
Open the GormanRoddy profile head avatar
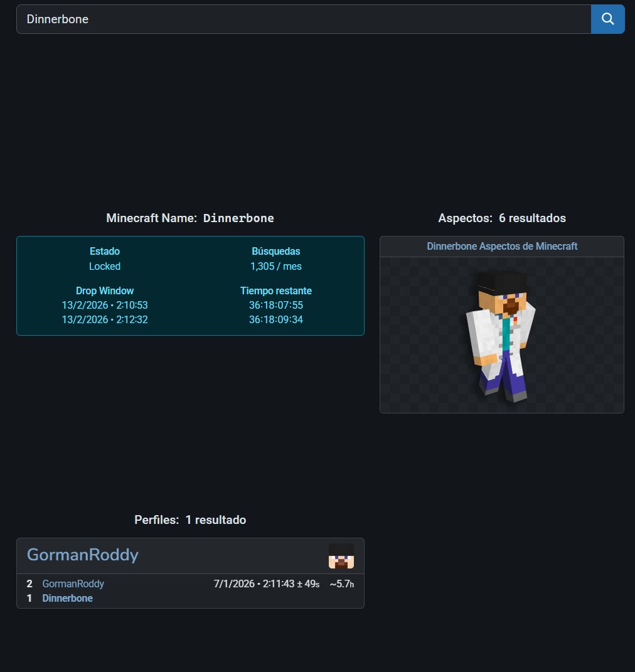[x=341, y=556]
